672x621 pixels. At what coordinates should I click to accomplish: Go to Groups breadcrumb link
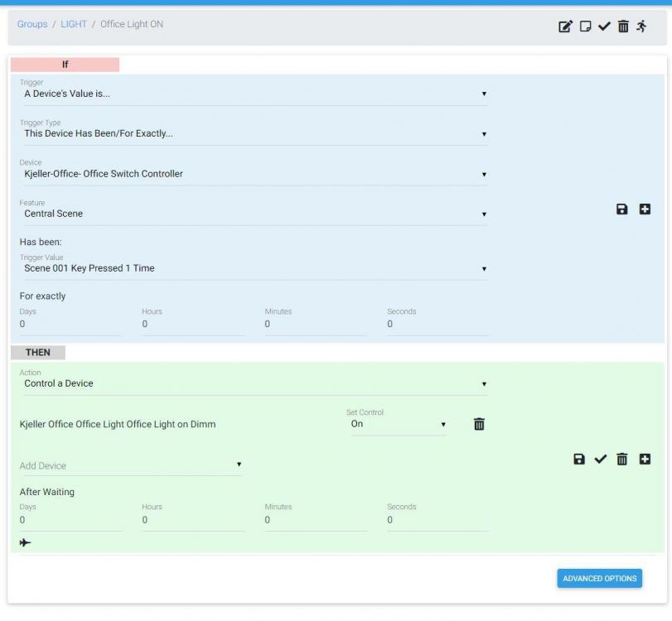point(32,24)
